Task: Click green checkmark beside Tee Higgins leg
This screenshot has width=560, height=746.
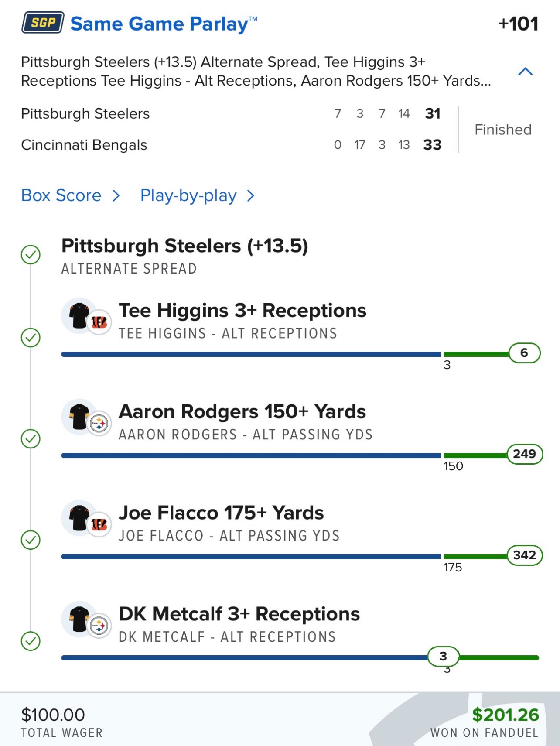Action: click(31, 338)
